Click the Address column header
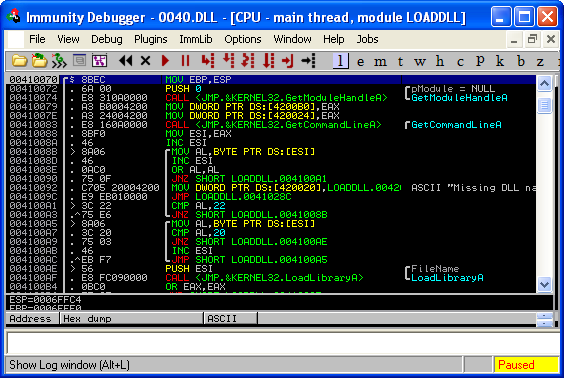 pos(32,319)
